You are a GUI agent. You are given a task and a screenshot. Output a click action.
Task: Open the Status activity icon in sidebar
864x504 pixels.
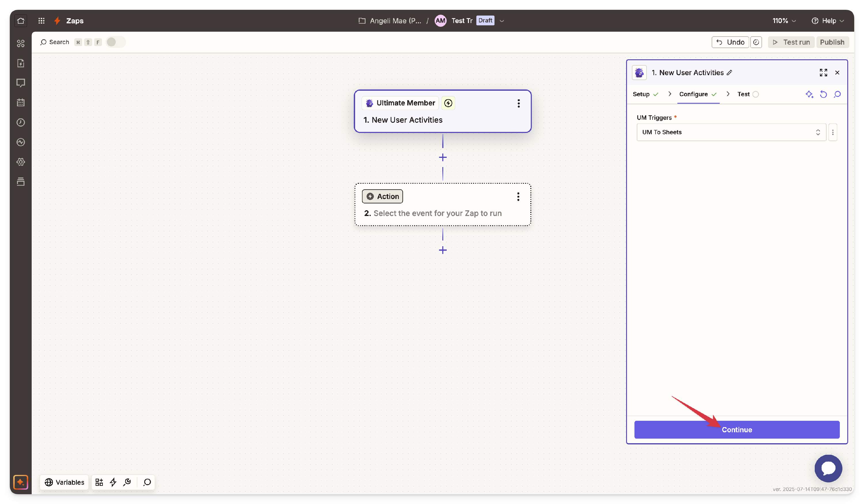[20, 142]
